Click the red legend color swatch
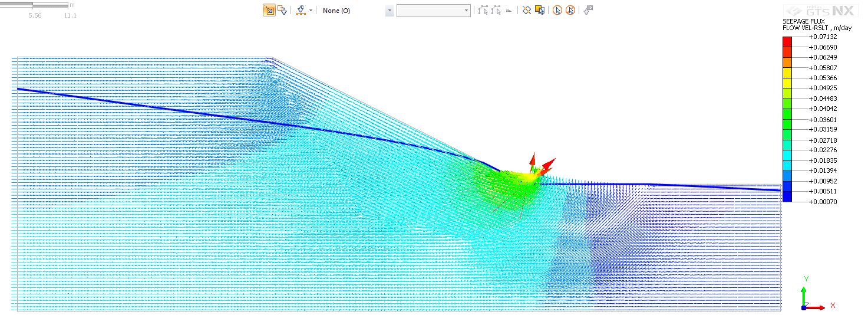The image size is (868, 315). pos(787,41)
